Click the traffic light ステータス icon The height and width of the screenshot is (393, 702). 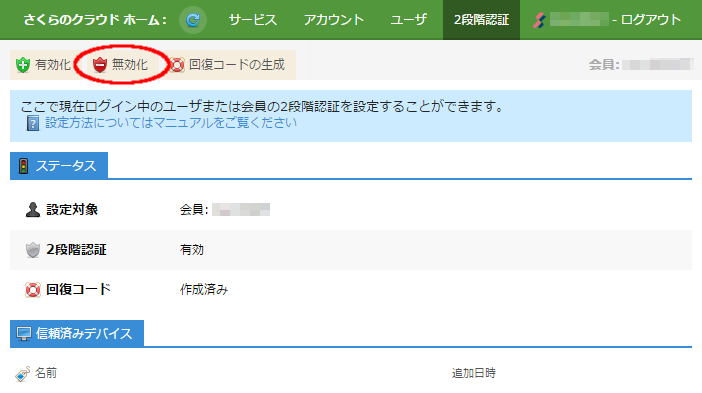(24, 166)
